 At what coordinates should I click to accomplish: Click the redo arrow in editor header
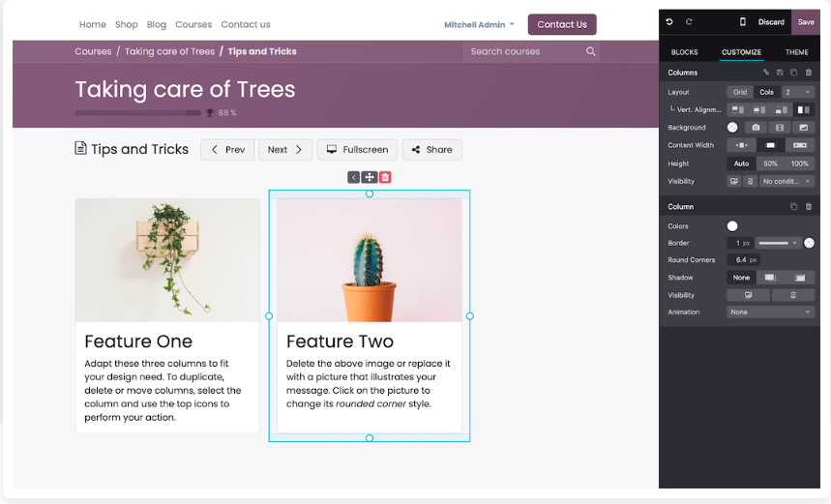(689, 21)
